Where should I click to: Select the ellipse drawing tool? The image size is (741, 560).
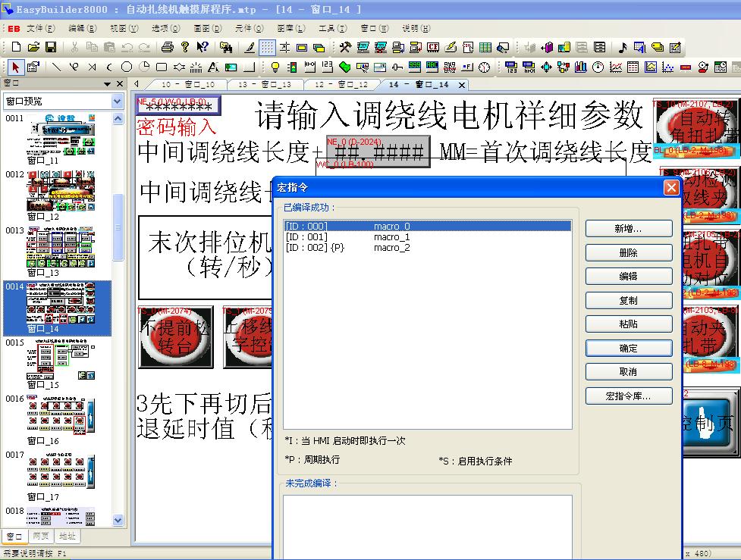[127, 67]
